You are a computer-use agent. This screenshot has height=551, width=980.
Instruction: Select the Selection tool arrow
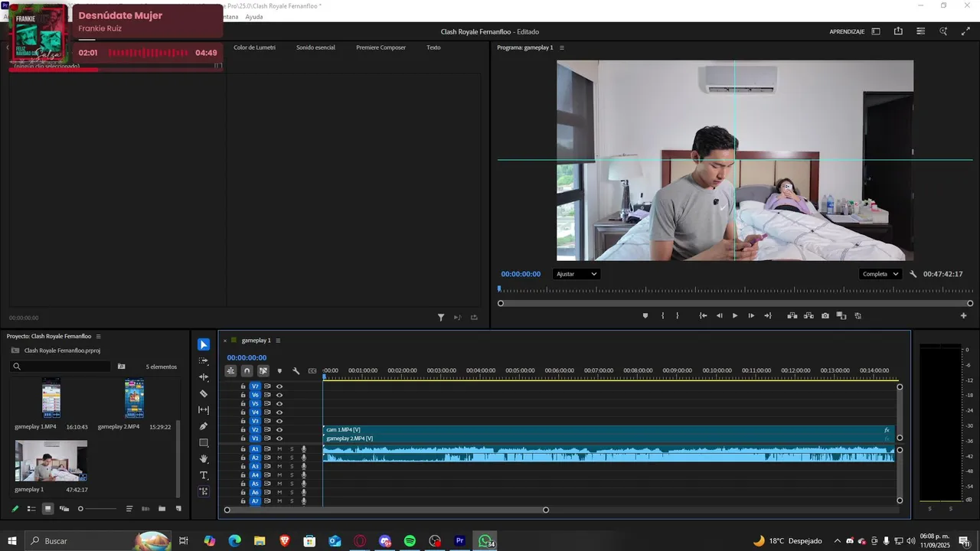pyautogui.click(x=204, y=344)
